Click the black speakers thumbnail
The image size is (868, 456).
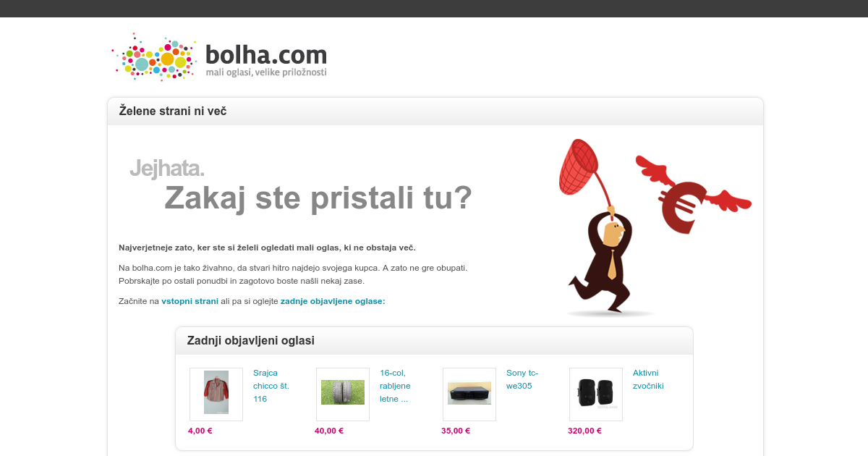[x=596, y=394]
